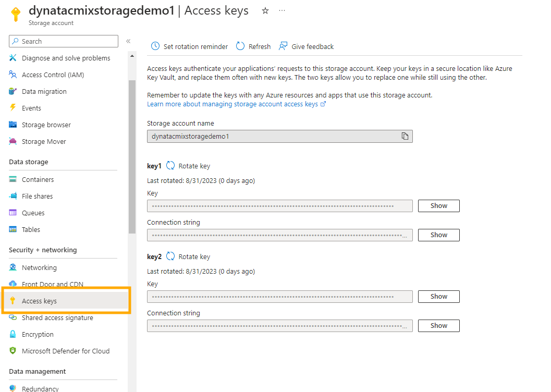Click the key1 masked Key field
Image resolution: width=551 pixels, height=392 pixels.
coord(280,206)
